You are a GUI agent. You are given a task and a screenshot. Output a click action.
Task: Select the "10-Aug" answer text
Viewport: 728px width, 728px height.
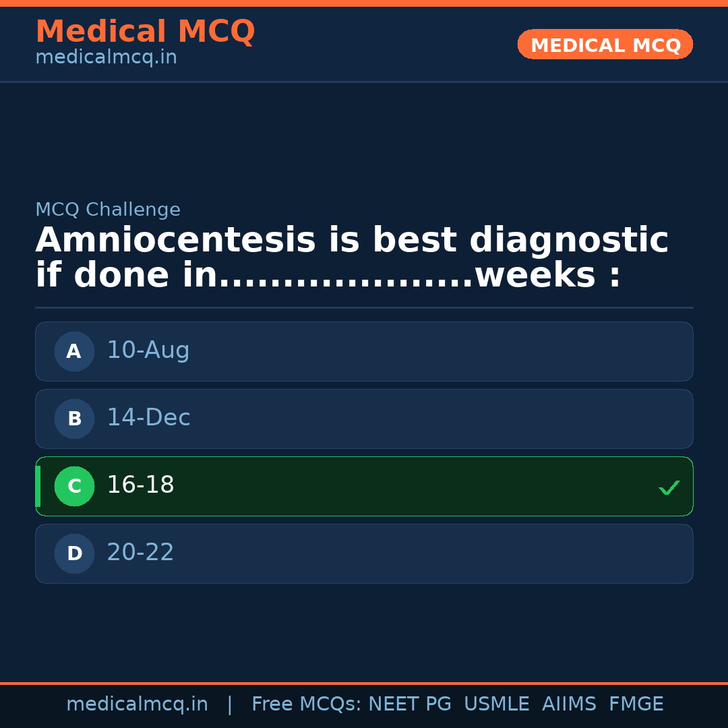click(x=148, y=351)
